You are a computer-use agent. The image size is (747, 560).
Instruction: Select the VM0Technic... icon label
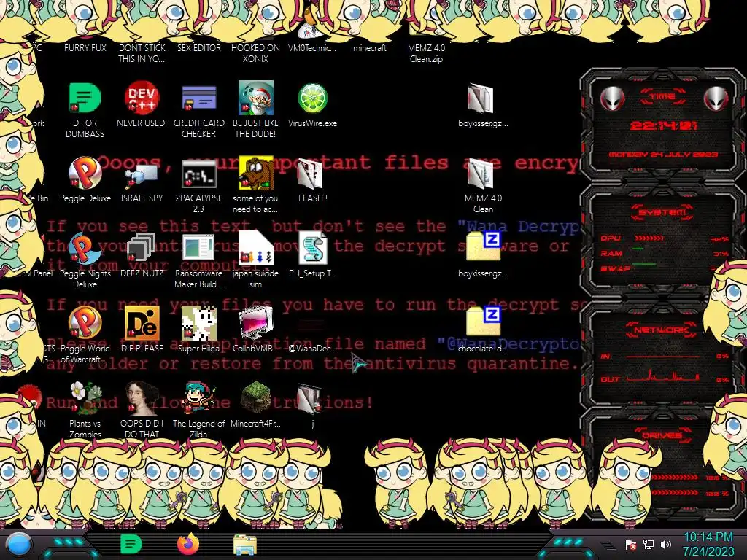pyautogui.click(x=312, y=47)
